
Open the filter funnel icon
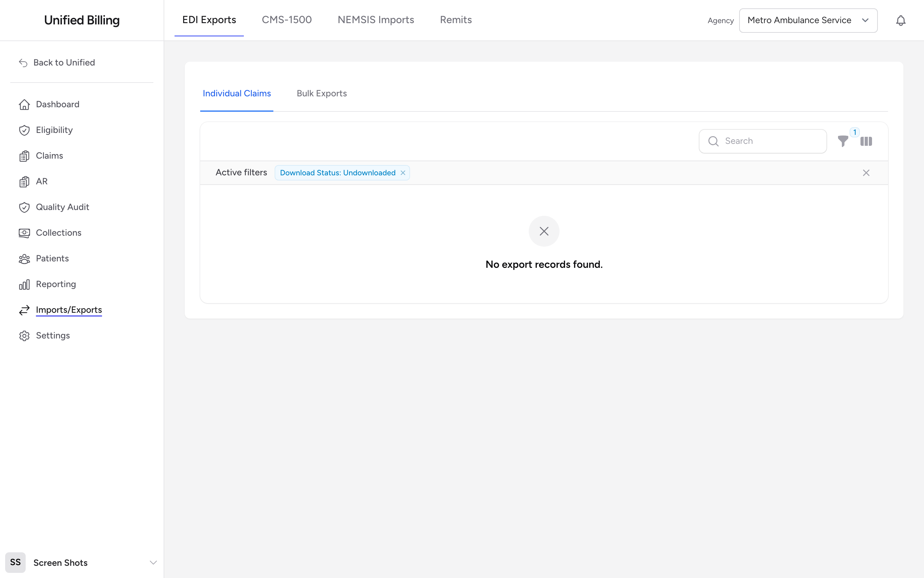click(843, 141)
